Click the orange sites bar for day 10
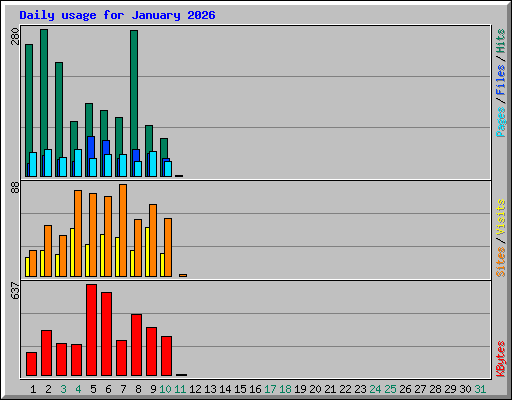Image resolution: width=512 pixels, height=400 pixels. tap(168, 247)
